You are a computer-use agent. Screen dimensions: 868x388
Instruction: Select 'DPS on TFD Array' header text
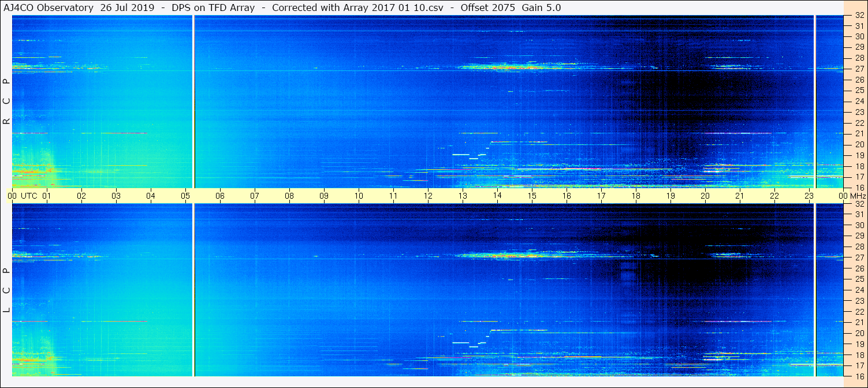(x=213, y=8)
